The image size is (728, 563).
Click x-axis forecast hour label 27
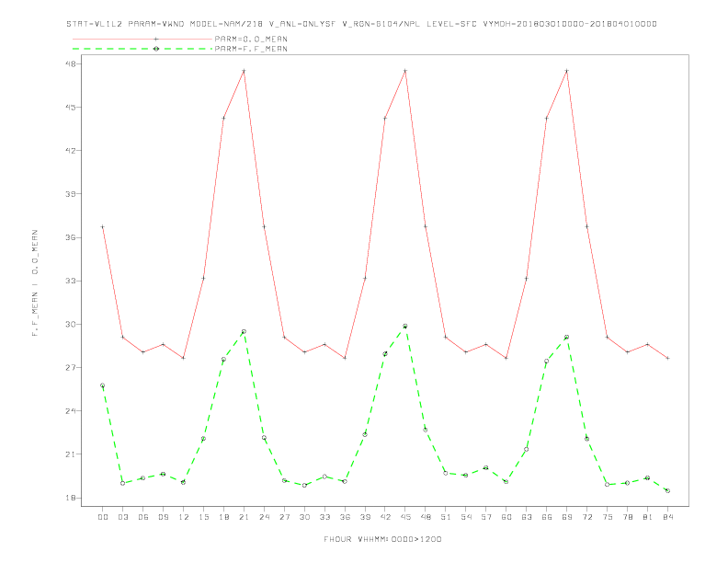[284, 517]
